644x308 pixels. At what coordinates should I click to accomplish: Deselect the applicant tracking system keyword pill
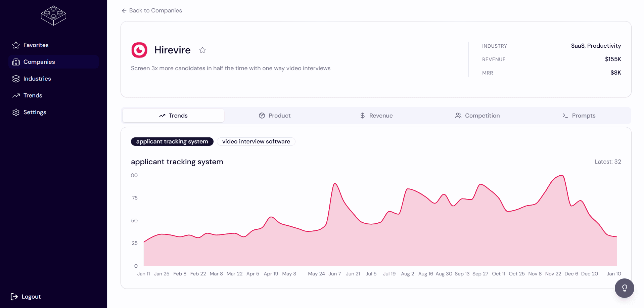coord(172,141)
